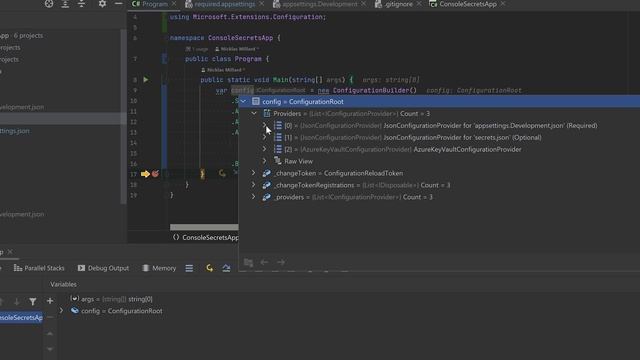Select the config = ConfigurationRoot header row
Screen dimensions: 640x360
click(x=439, y=102)
